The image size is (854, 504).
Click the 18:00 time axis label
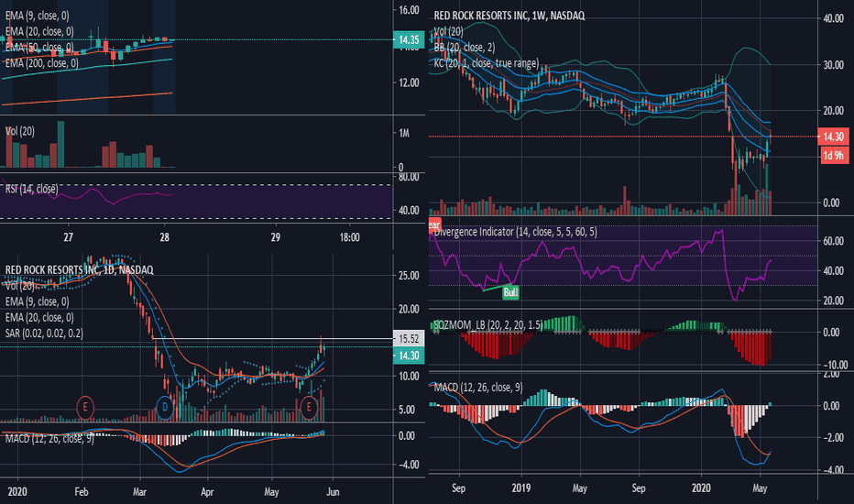click(x=350, y=237)
